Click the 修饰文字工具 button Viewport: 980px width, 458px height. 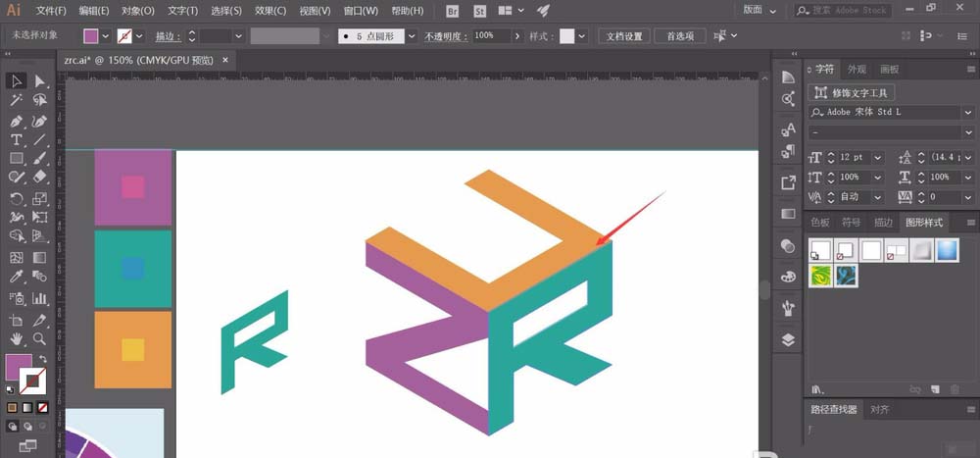click(852, 92)
